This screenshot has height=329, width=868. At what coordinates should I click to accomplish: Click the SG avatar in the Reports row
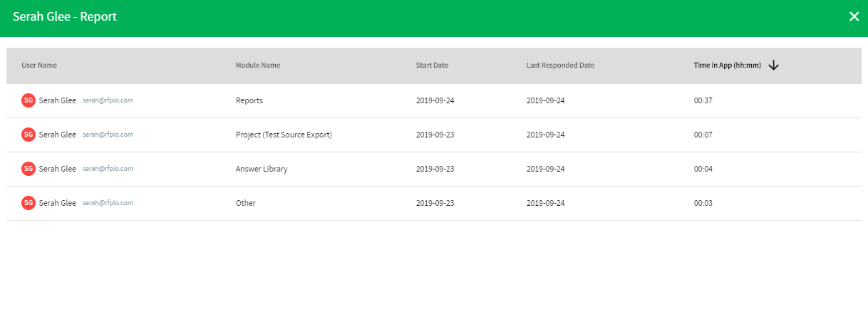pos(28,100)
